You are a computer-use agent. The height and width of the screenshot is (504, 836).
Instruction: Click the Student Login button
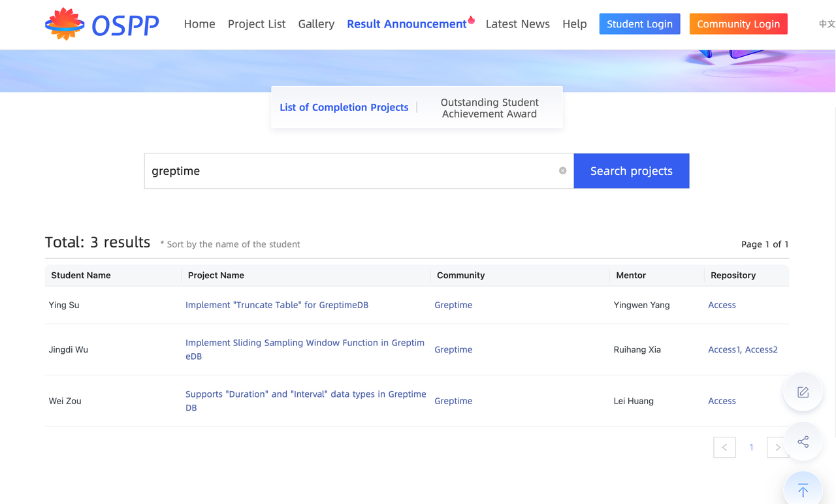coord(639,24)
